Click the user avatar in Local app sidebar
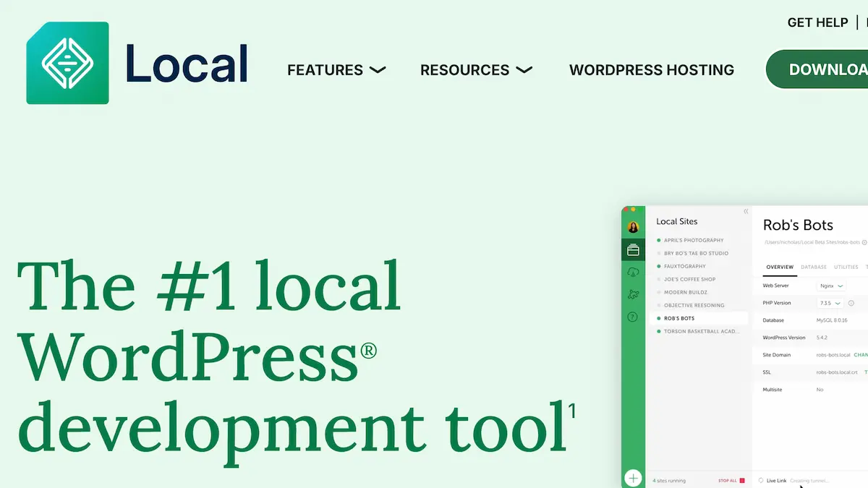Screen dimensions: 868x488 pos(634,228)
